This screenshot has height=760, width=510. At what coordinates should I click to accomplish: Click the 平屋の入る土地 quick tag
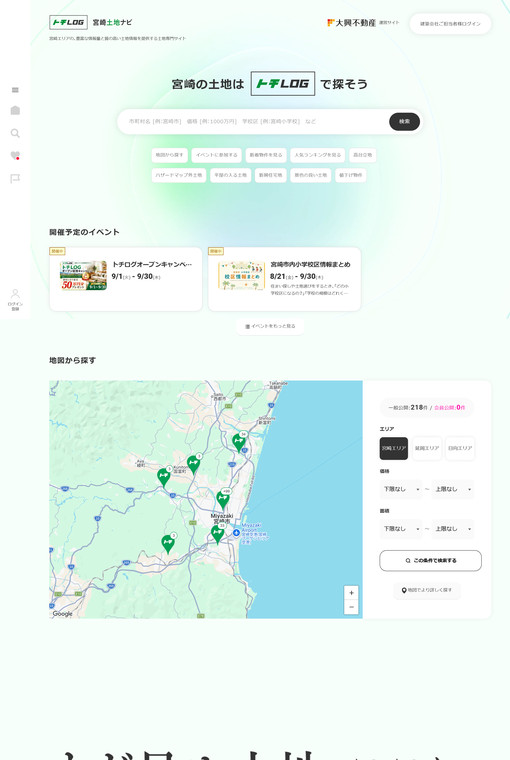230,175
